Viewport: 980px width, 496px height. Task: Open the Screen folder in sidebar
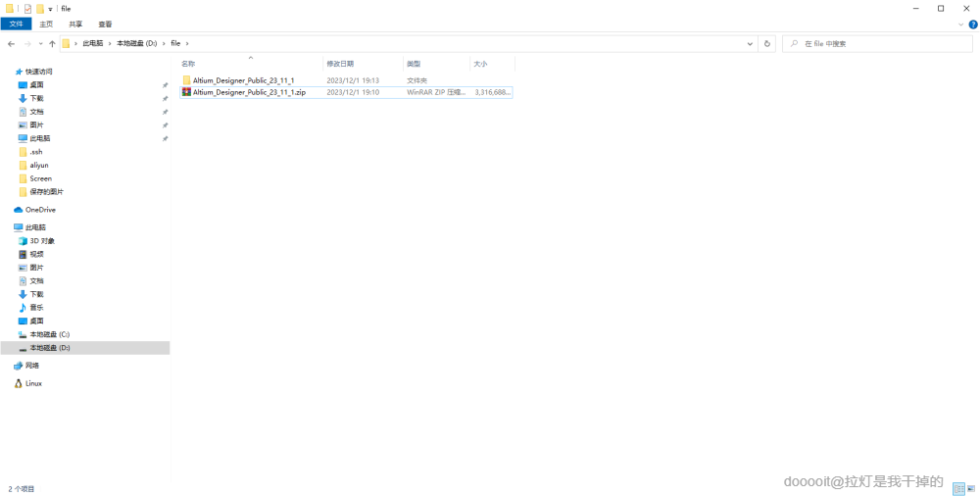point(40,178)
